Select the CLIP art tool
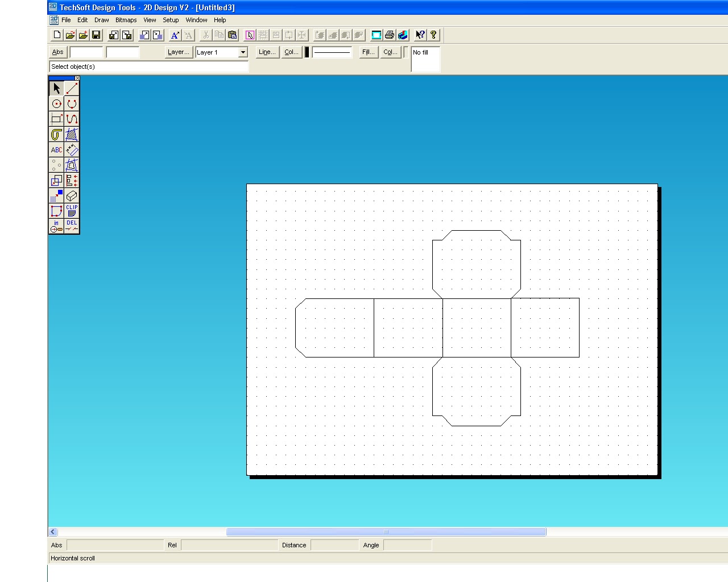This screenshot has height=582, width=728. coord(72,211)
